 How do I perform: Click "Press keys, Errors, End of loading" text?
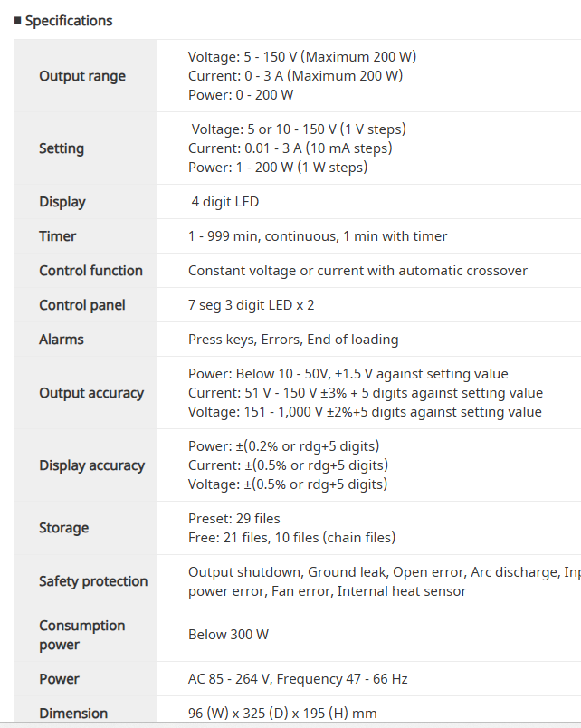coord(293,340)
